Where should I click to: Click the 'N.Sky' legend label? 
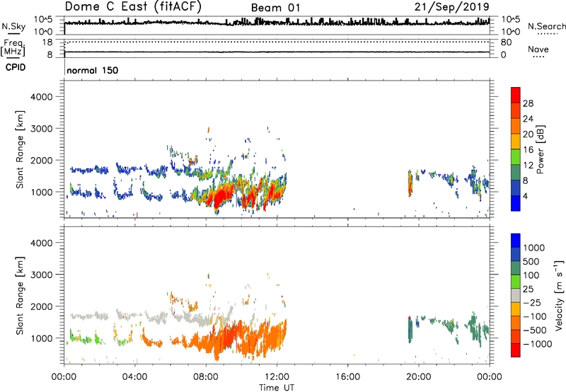[x=13, y=26]
